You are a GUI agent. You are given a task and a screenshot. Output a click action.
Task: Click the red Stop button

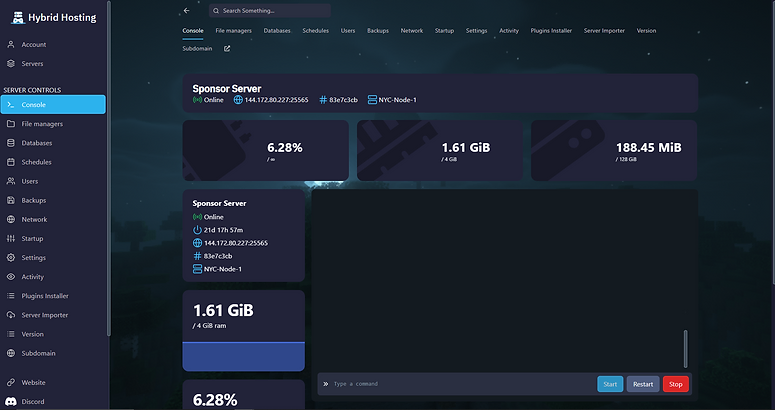pos(676,384)
